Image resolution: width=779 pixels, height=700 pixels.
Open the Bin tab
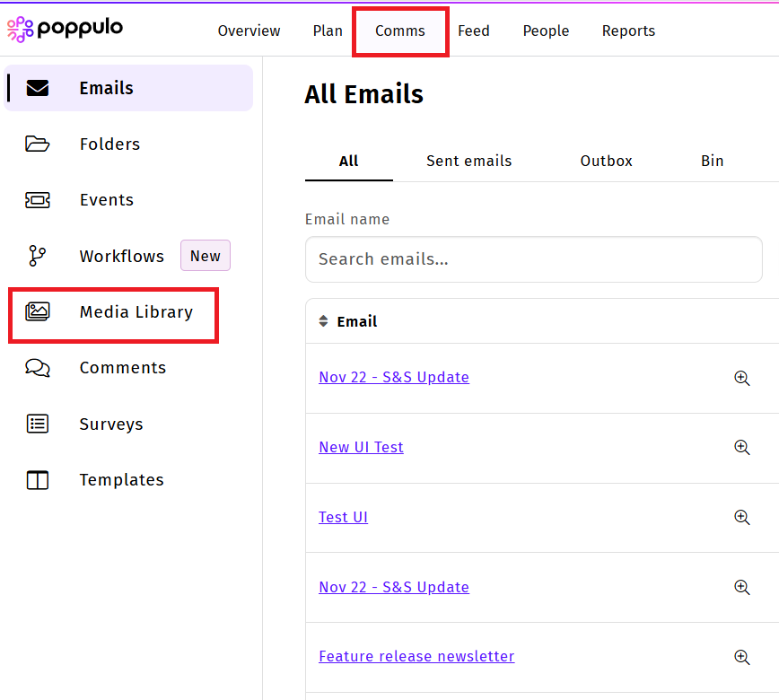pos(712,162)
